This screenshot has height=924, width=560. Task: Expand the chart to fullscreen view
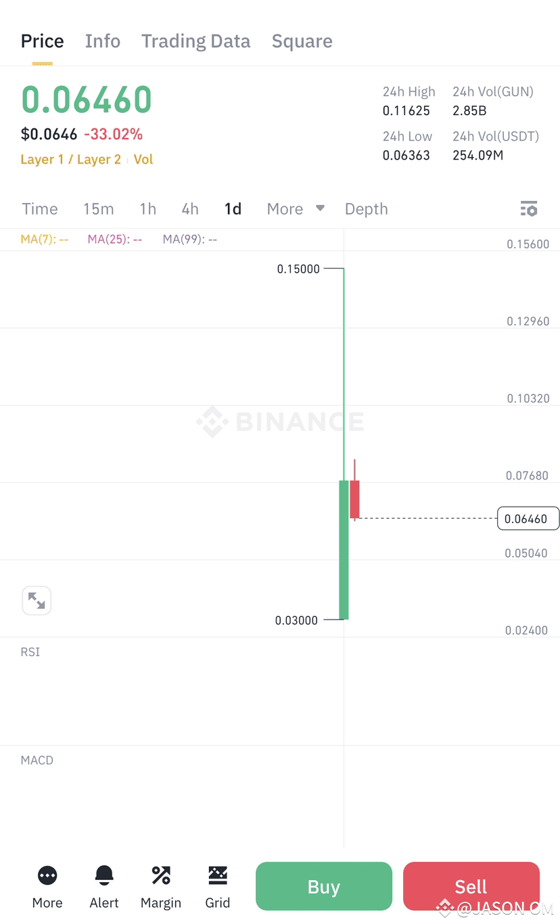(x=37, y=601)
